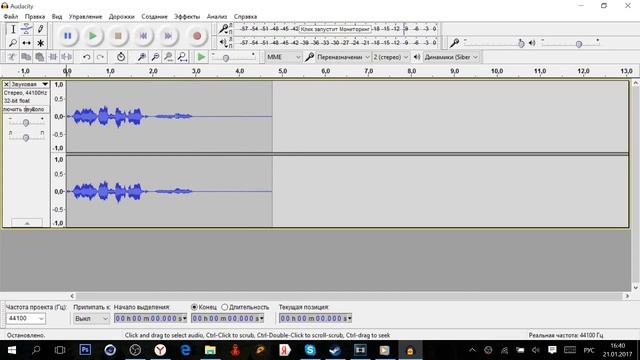Click the Trim audio icon

point(53,57)
